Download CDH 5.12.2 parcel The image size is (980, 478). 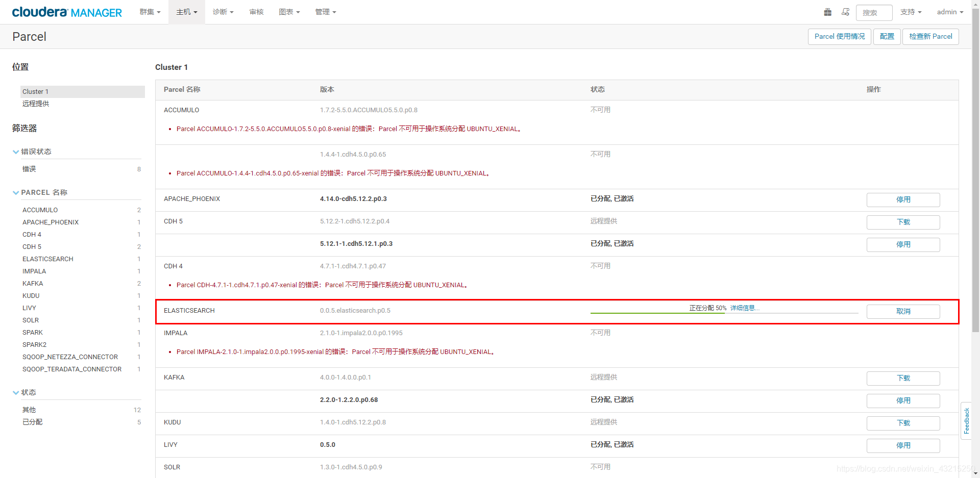[903, 222]
